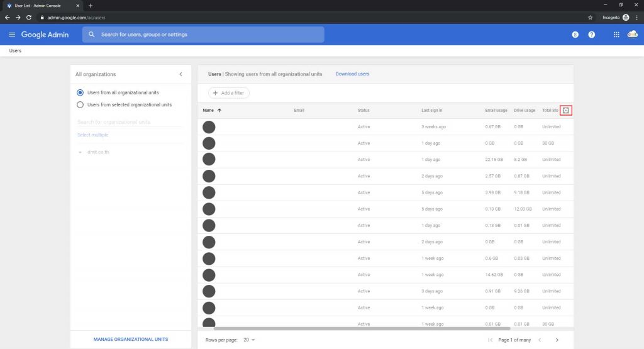Click avatar of user last signed in 3 weeks ago
This screenshot has width=644, height=349.
[x=209, y=127]
